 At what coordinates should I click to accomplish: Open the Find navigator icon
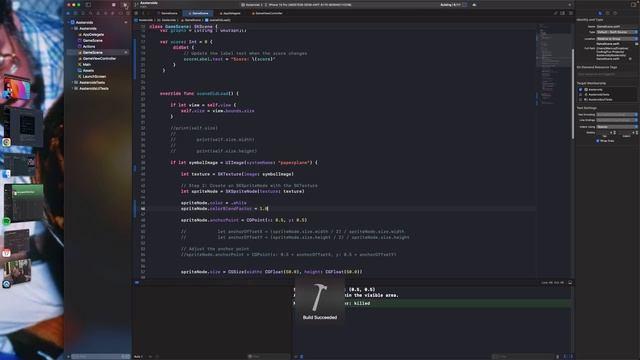(x=91, y=13)
